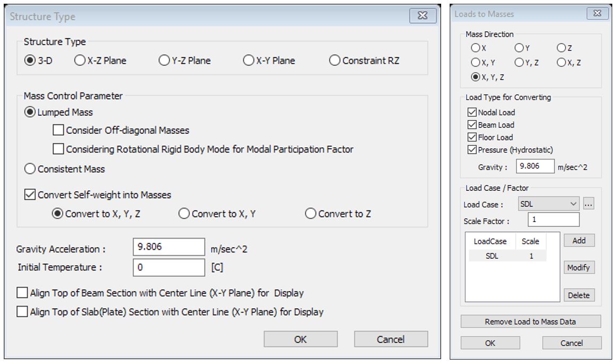This screenshot has height=364, width=616.
Task: Enable Consider Off-diagonal Masses checkbox
Action: 58,130
